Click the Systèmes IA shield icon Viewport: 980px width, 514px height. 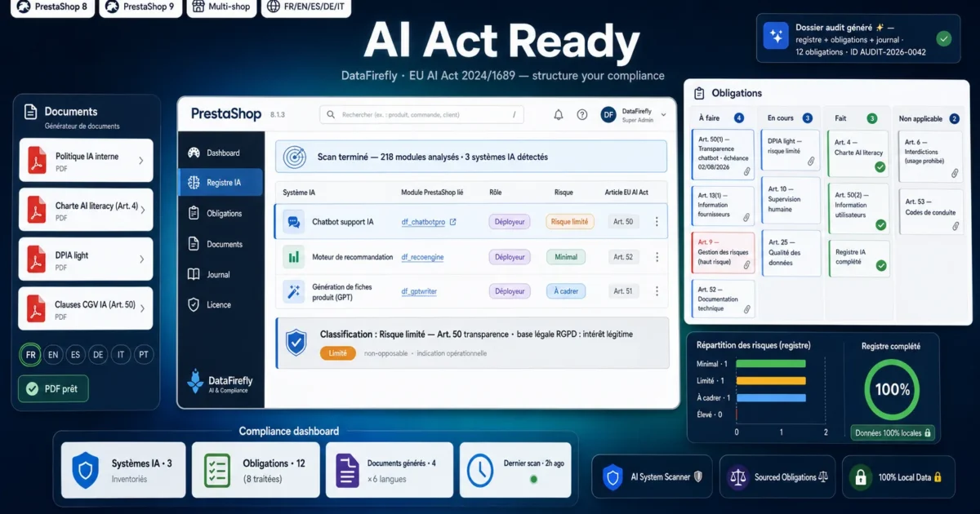pos(85,471)
